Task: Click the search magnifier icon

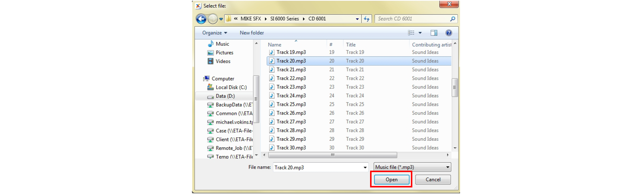Action: coord(452,19)
